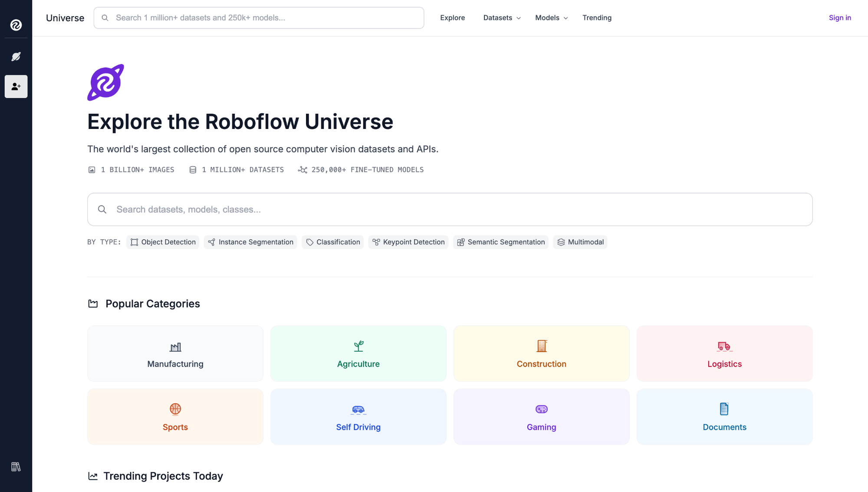This screenshot has height=492, width=868.
Task: Click the main datasets, models, classes search box
Action: 450,209
